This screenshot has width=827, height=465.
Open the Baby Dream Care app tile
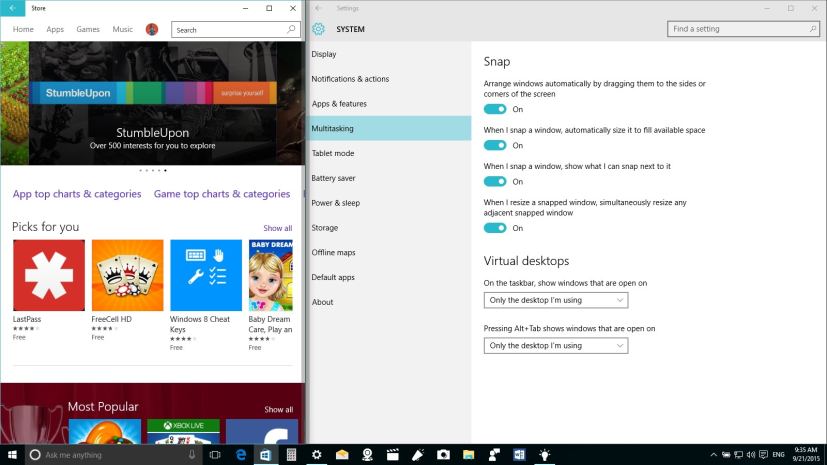[x=271, y=295]
